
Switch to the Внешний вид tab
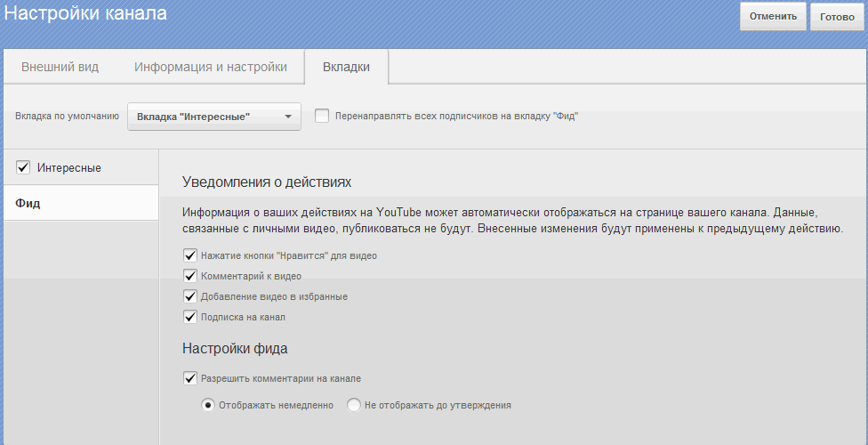point(60,67)
